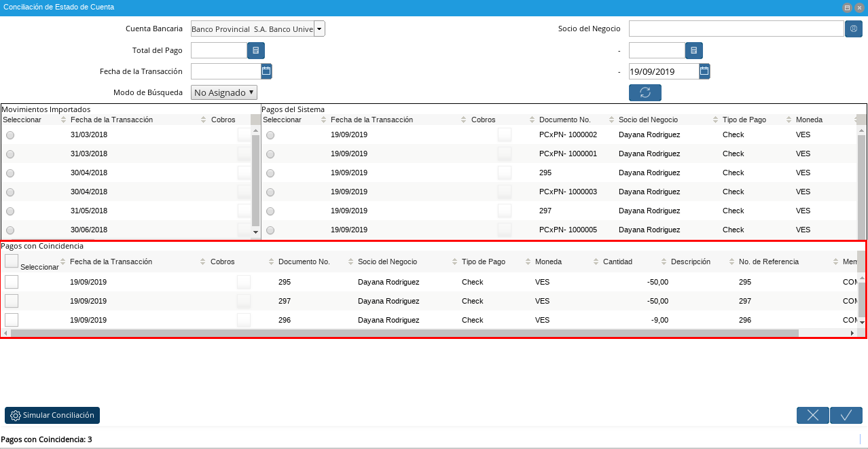
Task: Select imported movement dated 31/05/2018
Action: coord(10,211)
